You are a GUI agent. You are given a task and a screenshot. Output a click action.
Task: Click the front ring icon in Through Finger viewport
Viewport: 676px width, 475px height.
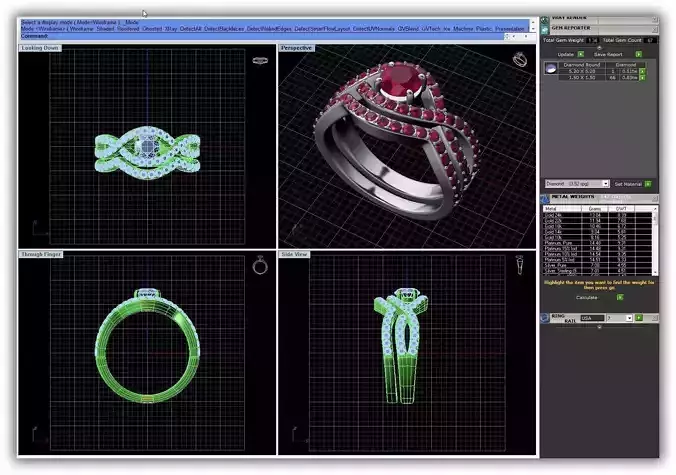[x=260, y=265]
